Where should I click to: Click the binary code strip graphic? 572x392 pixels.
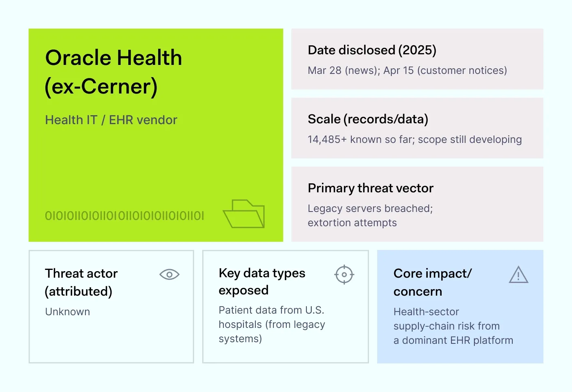pyautogui.click(x=124, y=216)
